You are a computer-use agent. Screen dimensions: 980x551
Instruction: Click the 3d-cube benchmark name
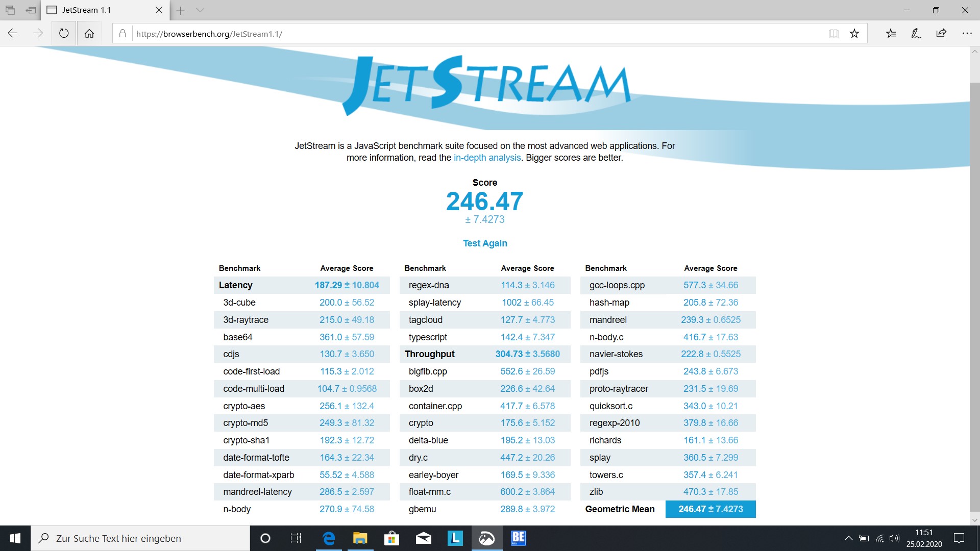point(239,303)
